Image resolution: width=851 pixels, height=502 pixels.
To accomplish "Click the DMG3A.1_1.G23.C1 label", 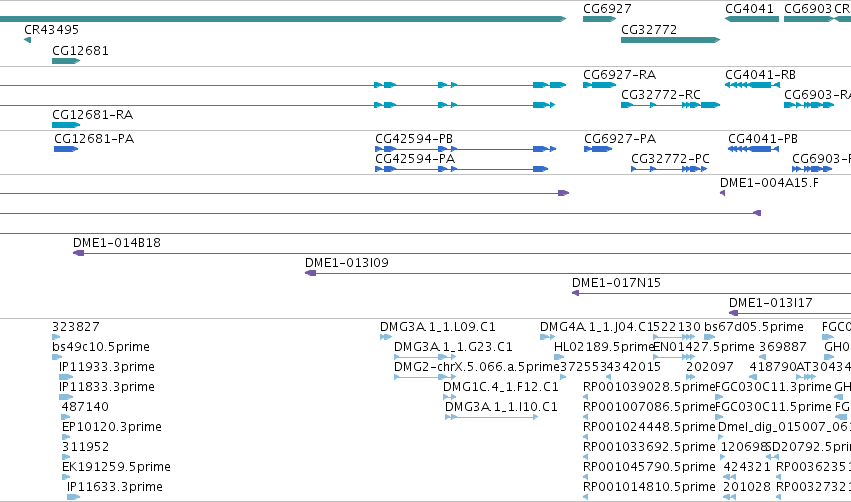I will 453,347.
